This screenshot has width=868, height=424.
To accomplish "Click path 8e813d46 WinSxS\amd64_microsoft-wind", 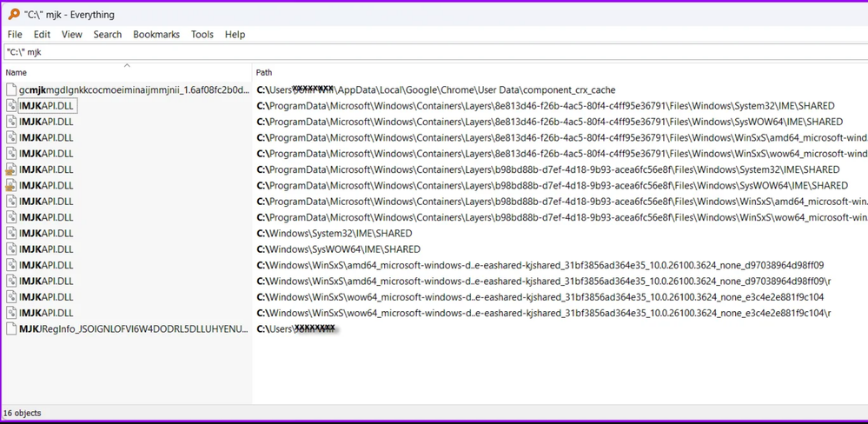I will pyautogui.click(x=562, y=137).
